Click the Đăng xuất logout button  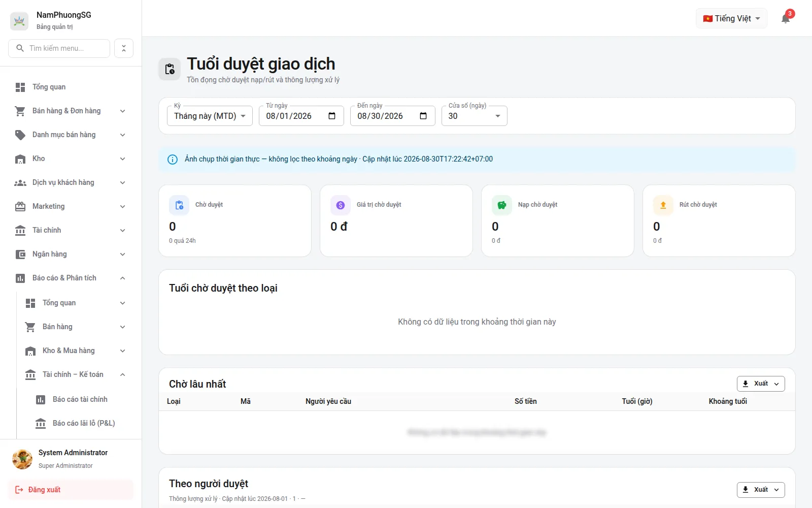[71, 490]
